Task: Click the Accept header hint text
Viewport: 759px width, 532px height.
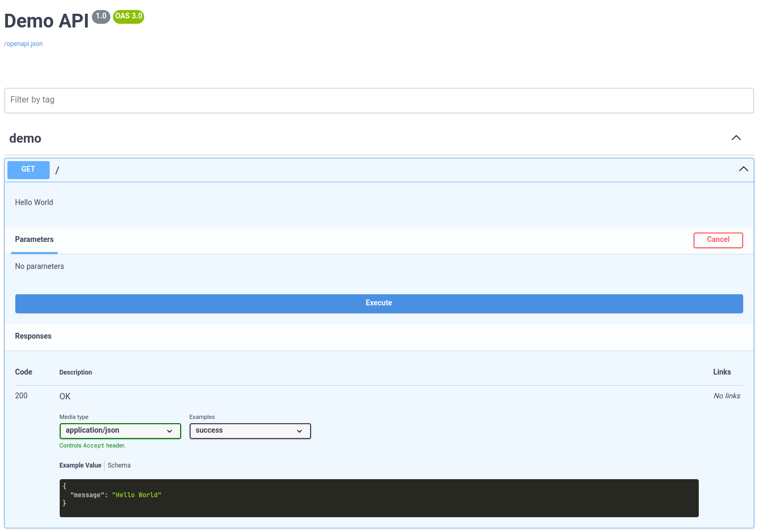Action: (x=92, y=445)
